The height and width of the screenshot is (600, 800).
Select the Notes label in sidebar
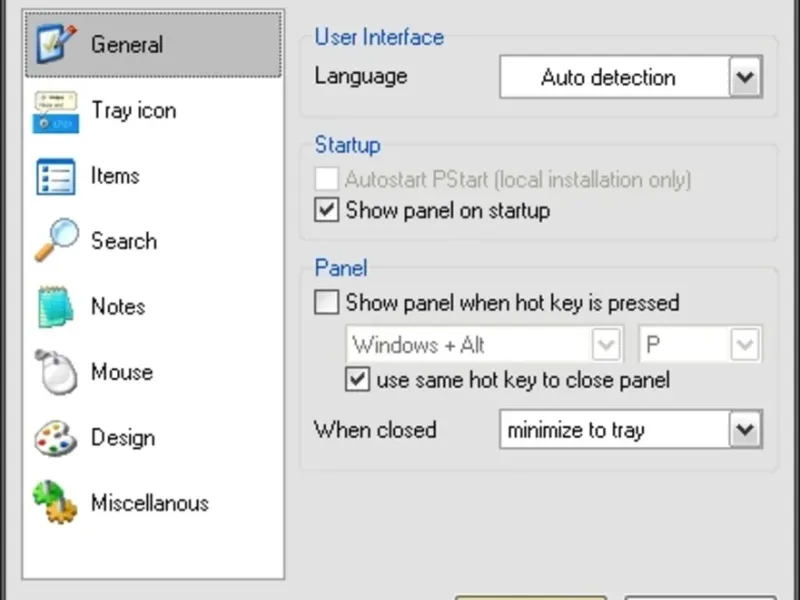pyautogui.click(x=118, y=307)
